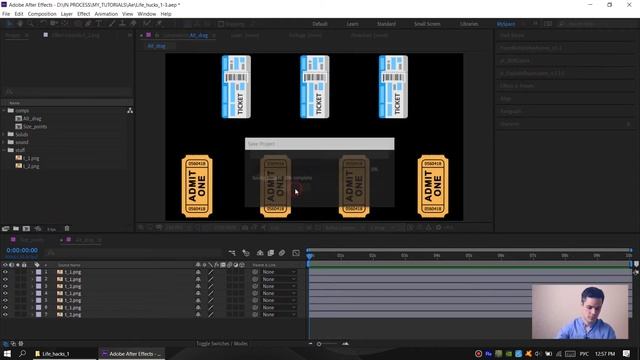
Task: Click the trash icon in Project panel
Action: tap(67, 229)
